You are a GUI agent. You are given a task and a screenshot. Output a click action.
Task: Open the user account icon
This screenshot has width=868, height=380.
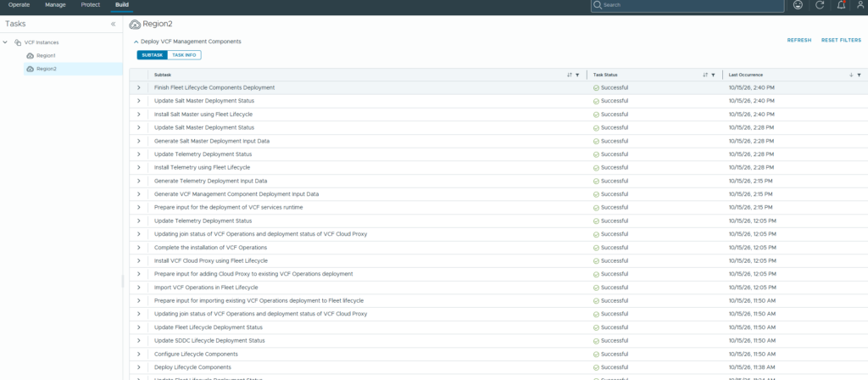pyautogui.click(x=862, y=5)
